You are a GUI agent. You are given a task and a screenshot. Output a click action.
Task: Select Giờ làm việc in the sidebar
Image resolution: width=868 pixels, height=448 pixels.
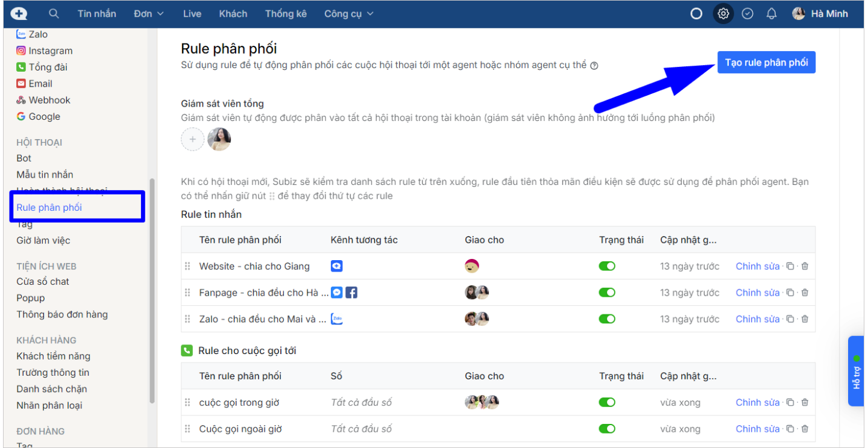pos(43,240)
